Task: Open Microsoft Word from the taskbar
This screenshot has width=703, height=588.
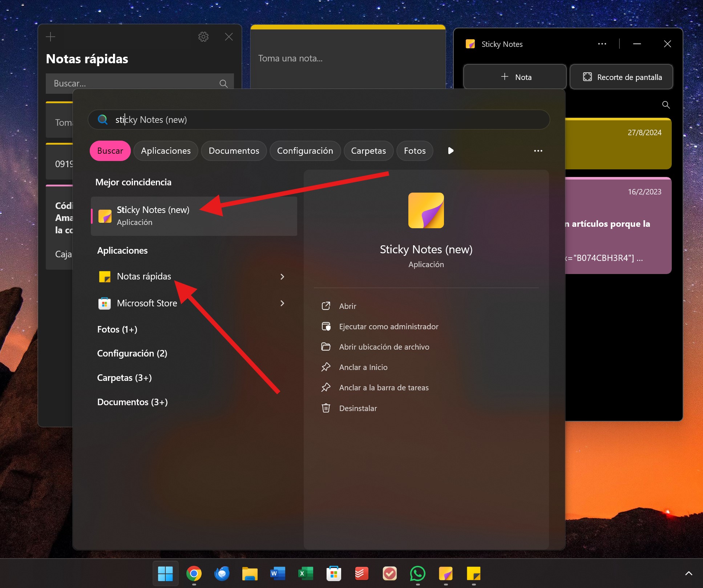Action: point(278,574)
